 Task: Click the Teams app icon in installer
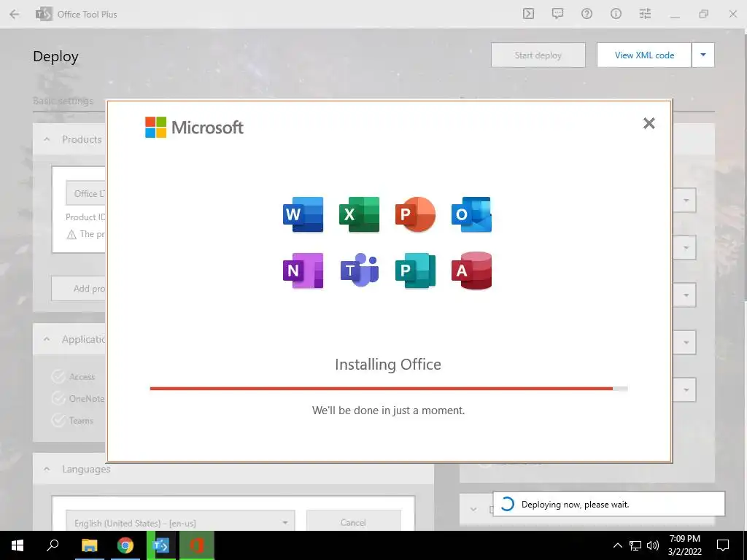click(x=359, y=271)
